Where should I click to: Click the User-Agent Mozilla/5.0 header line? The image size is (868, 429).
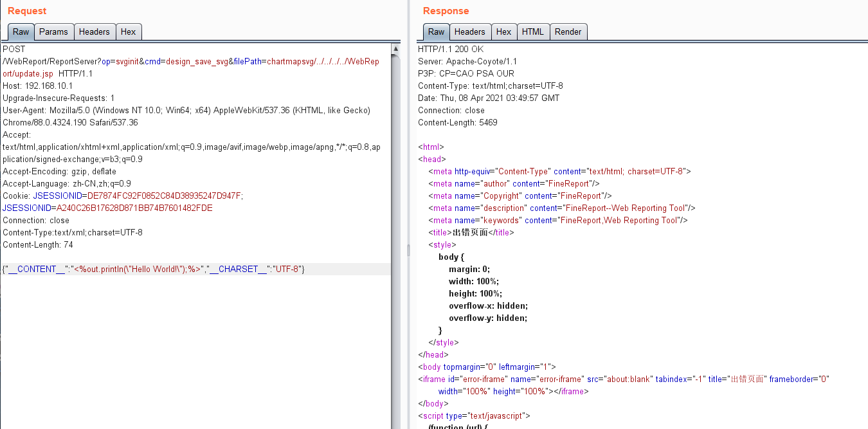point(186,110)
